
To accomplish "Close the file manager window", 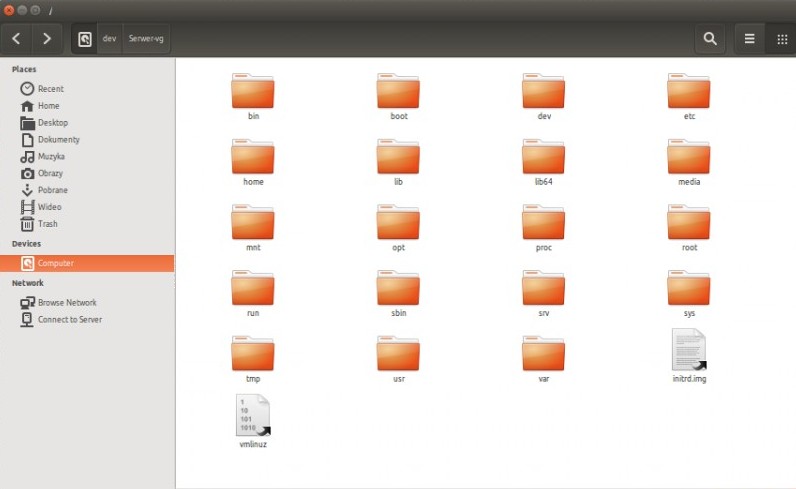I will [9, 10].
